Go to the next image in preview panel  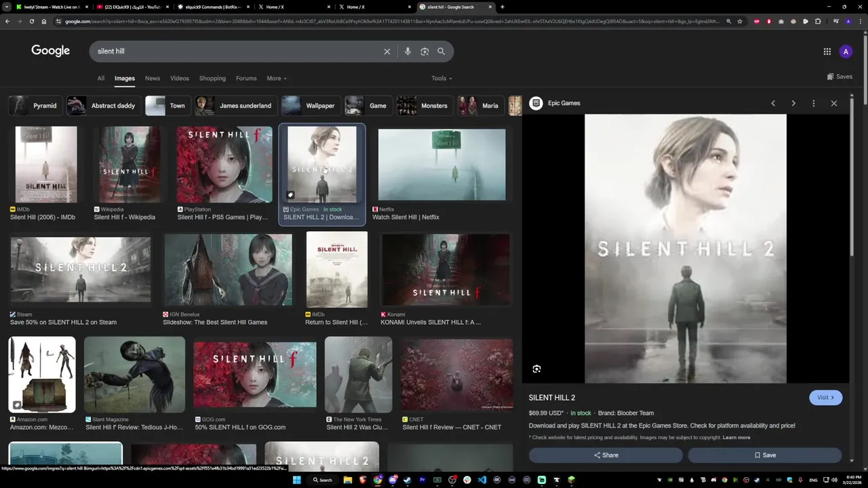pyautogui.click(x=793, y=103)
